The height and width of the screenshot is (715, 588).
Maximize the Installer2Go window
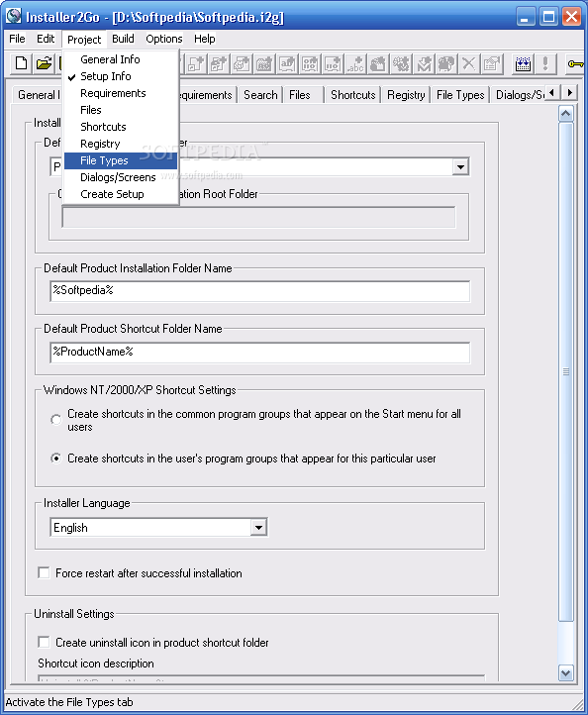pyautogui.click(x=548, y=17)
